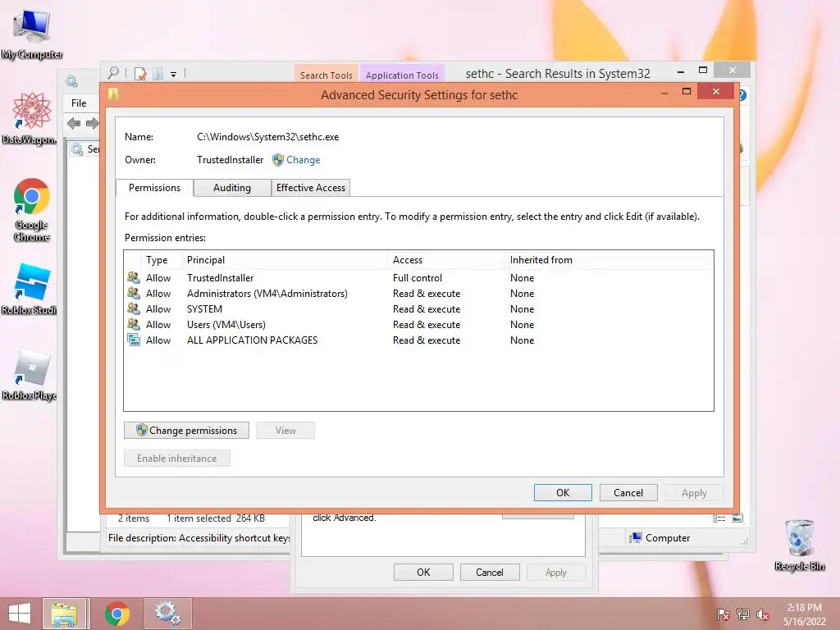Click the Properties quick access icon in Explorer
The image size is (840, 630).
[x=140, y=73]
